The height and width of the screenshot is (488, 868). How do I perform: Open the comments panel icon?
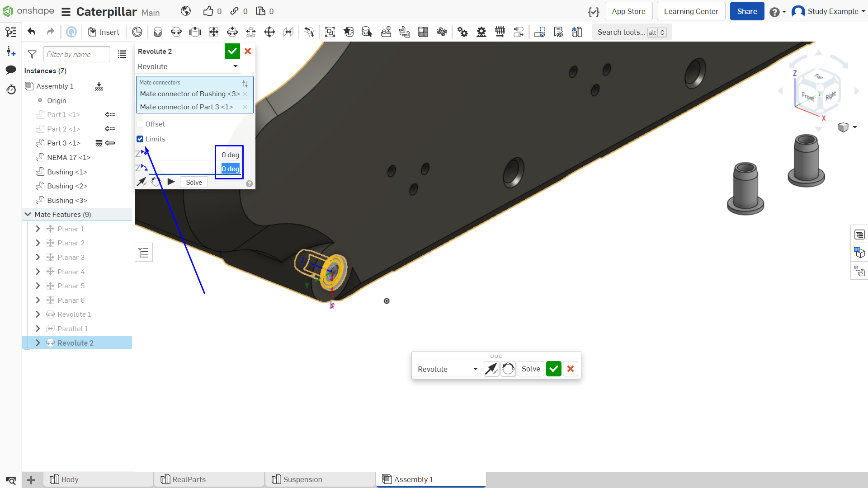coord(11,70)
